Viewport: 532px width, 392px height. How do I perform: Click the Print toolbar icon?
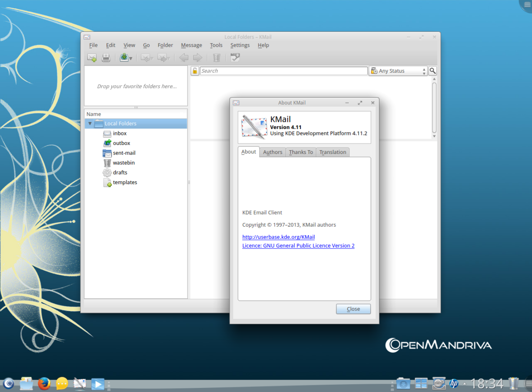(x=106, y=57)
